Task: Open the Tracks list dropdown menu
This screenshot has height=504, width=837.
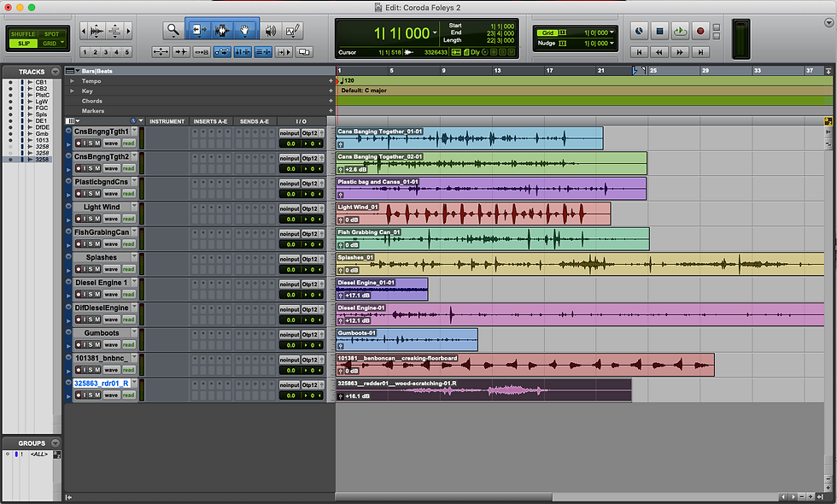Action: 56,72
